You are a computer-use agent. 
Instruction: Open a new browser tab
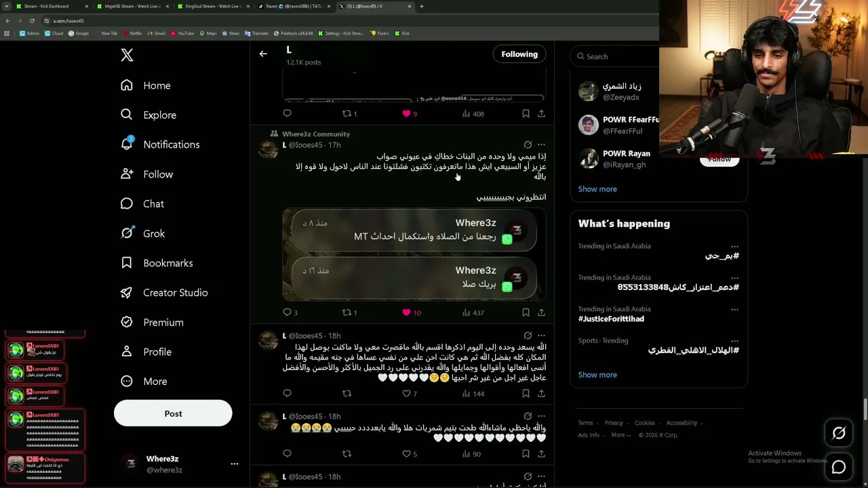(x=421, y=6)
